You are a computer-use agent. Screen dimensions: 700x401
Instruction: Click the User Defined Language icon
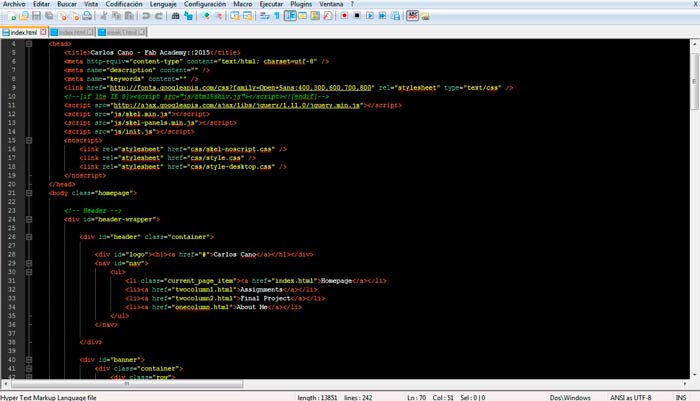point(303,17)
